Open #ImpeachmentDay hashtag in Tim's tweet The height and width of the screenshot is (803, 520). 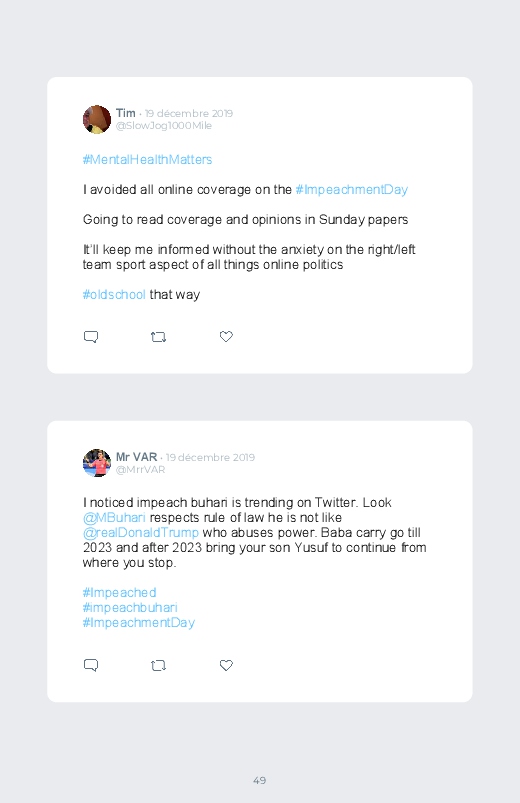coord(352,189)
